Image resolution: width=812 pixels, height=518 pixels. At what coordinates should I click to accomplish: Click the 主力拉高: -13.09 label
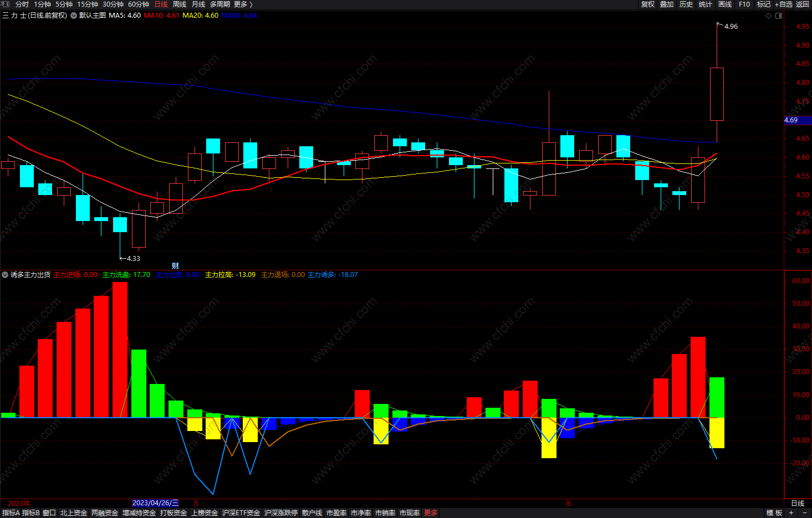(231, 275)
